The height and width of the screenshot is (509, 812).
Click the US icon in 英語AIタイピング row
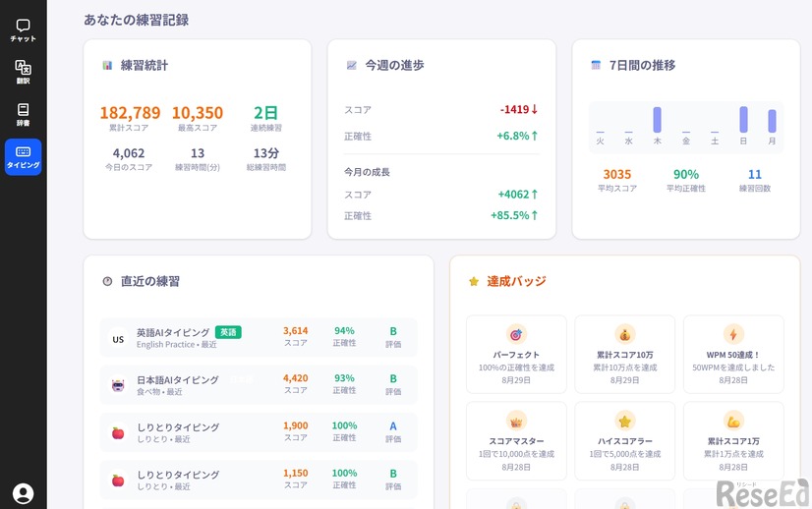118,339
